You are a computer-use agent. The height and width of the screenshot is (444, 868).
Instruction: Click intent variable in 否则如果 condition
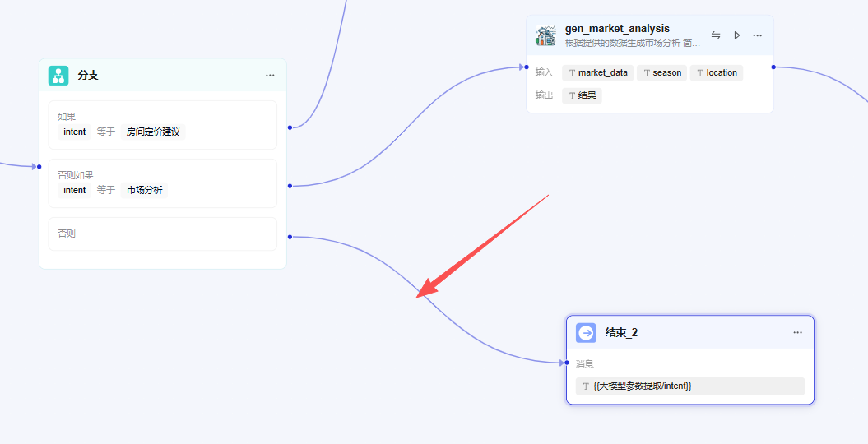[74, 191]
